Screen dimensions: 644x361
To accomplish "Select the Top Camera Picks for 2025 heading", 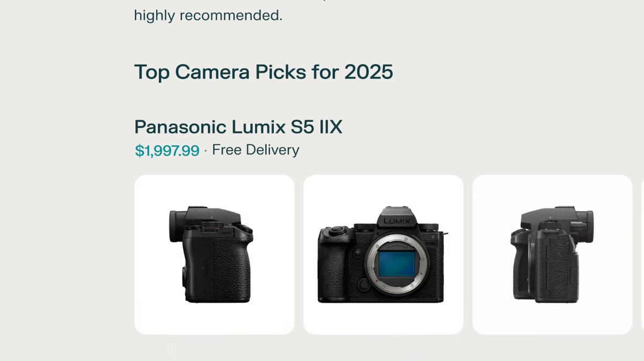I will tap(263, 72).
